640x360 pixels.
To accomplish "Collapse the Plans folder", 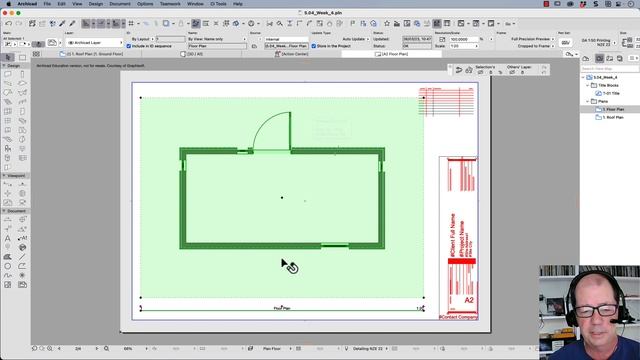I will coord(588,101).
